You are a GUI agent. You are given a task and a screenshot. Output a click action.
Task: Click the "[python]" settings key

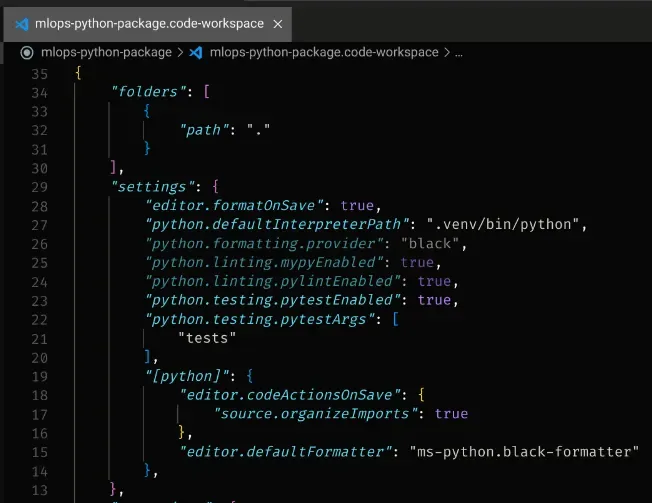click(x=187, y=377)
